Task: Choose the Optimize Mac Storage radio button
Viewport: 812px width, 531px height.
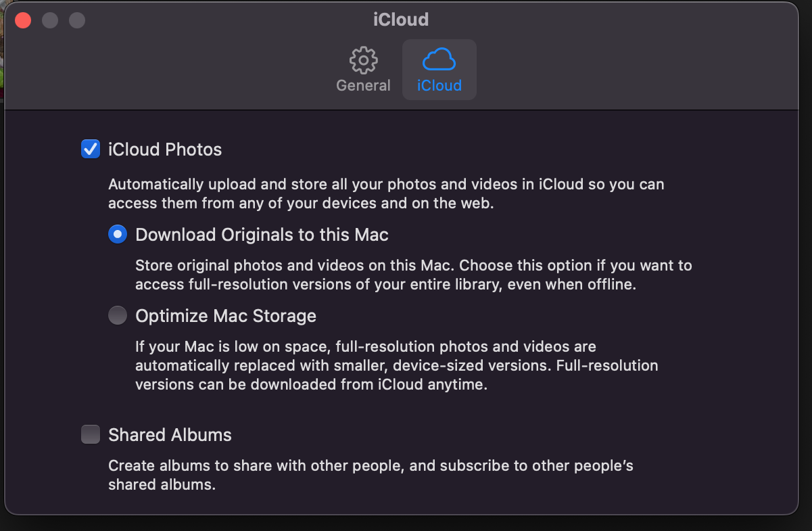Action: 118,316
